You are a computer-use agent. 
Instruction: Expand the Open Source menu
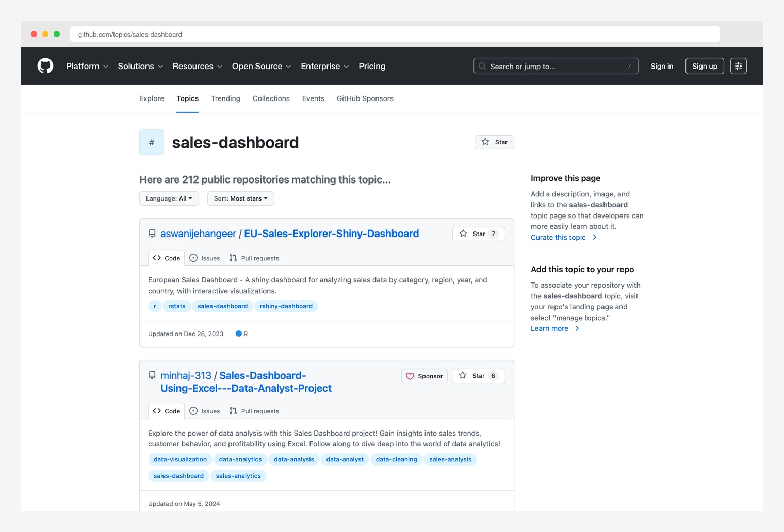tap(262, 66)
